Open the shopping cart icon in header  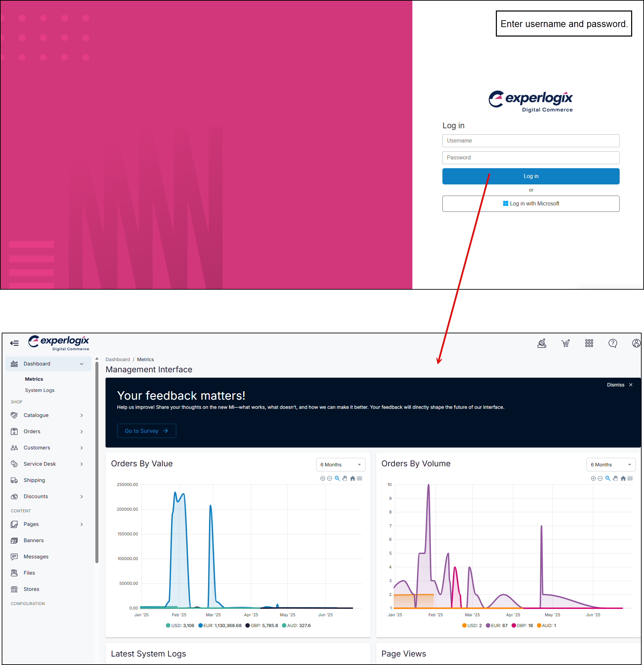[x=565, y=343]
